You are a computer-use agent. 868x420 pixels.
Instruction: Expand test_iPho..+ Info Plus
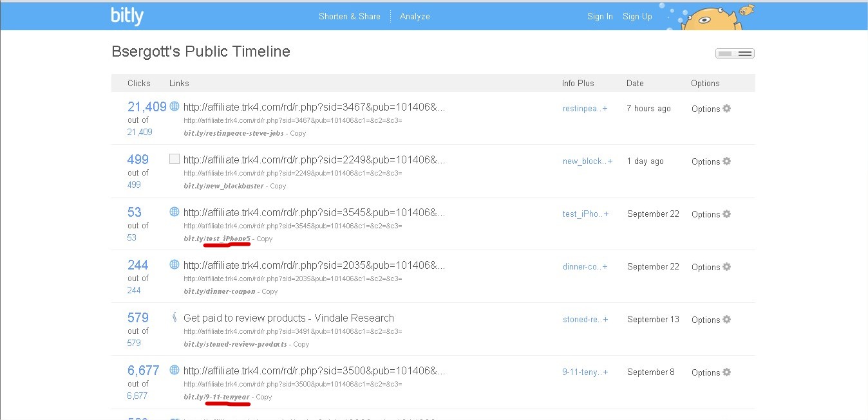(586, 214)
